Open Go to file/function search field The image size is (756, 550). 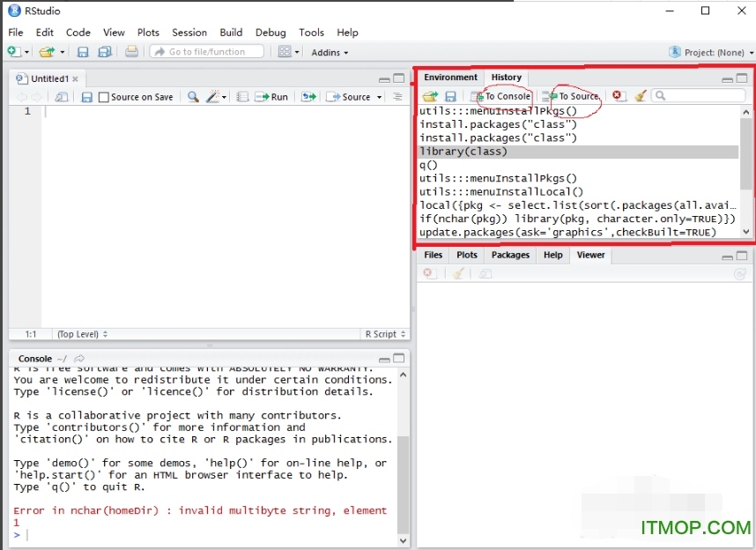[205, 52]
